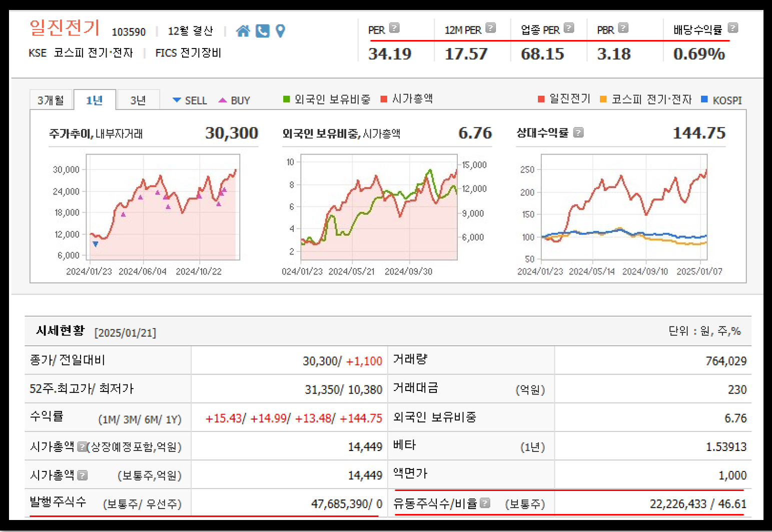The image size is (772, 532).
Task: Open the map location pin icon
Action: 281,31
